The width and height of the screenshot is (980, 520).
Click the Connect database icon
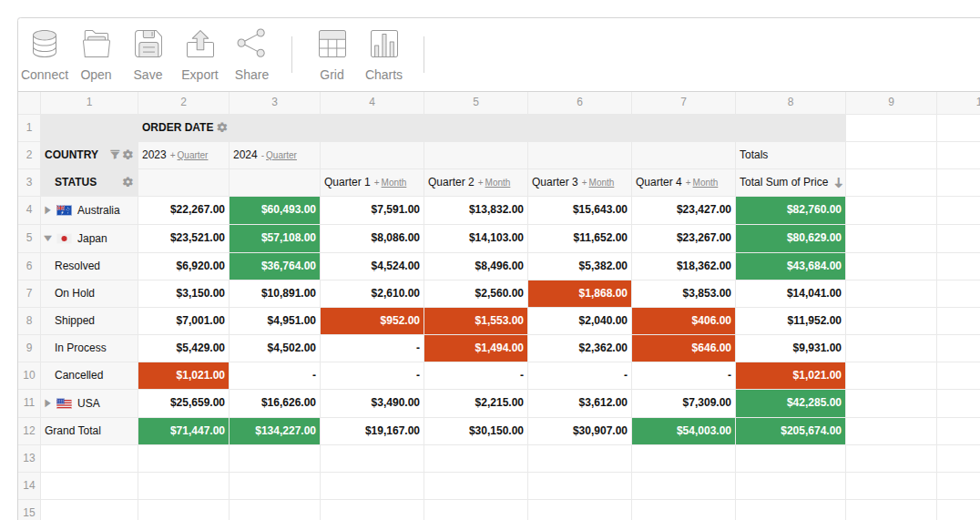point(45,45)
